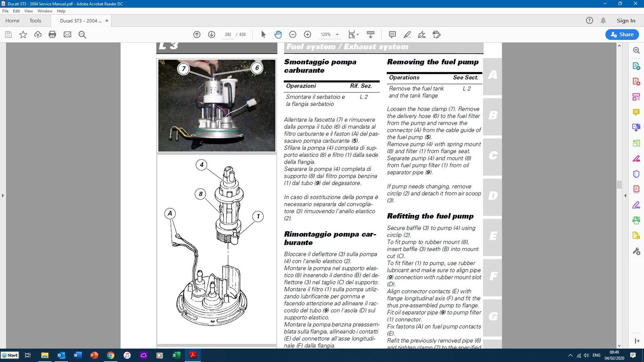
Task: Open the page fit options dropdown
Action: (353, 35)
